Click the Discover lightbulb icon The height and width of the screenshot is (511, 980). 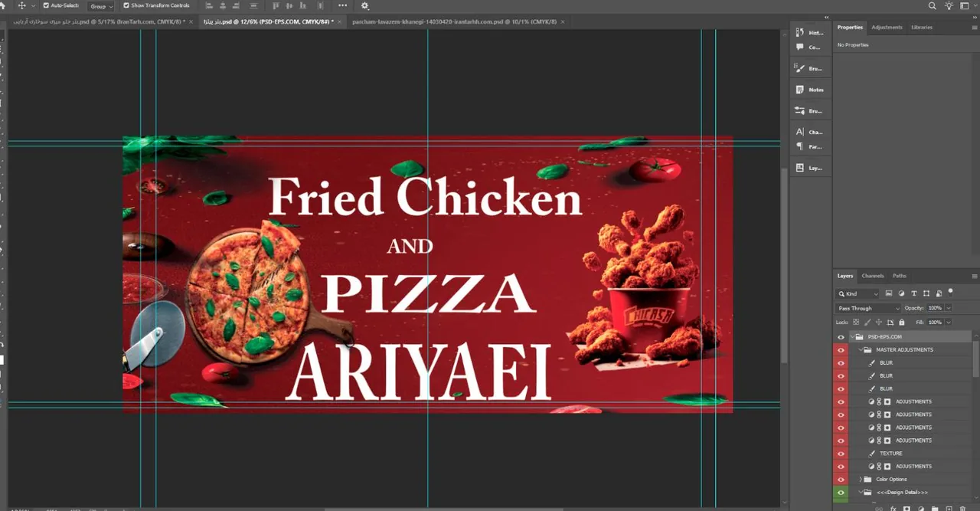point(949,5)
